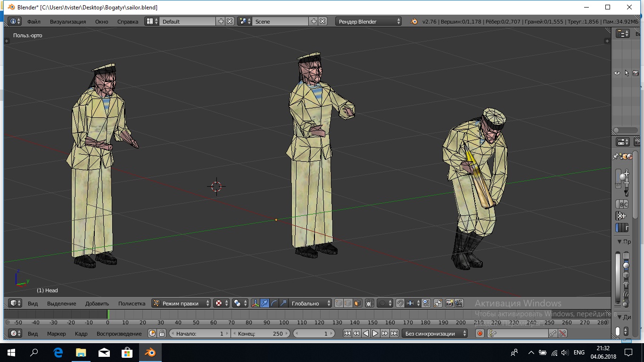This screenshot has width=644, height=362.
Task: Expand the Глобально orientation dropdown
Action: 309,304
